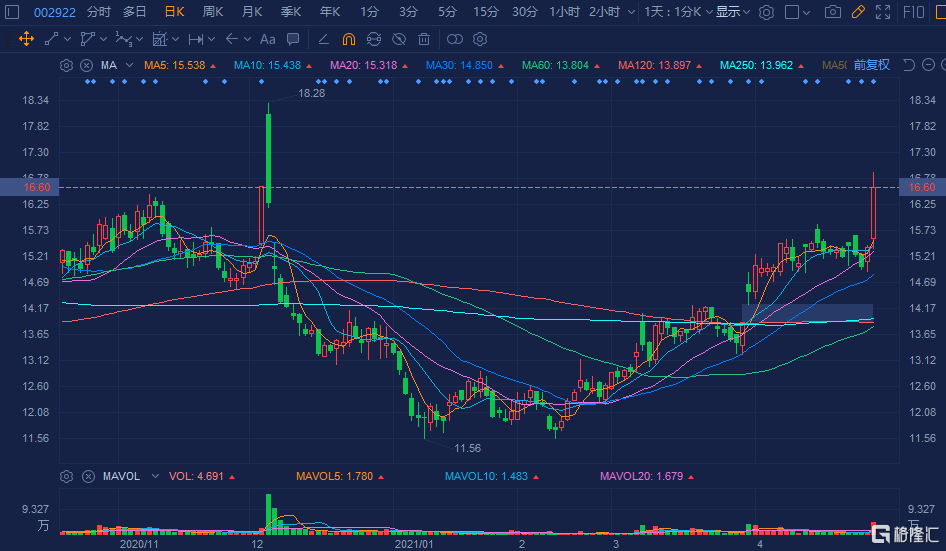946x551 pixels.
Task: Take chart screenshot with camera icon
Action: click(833, 12)
